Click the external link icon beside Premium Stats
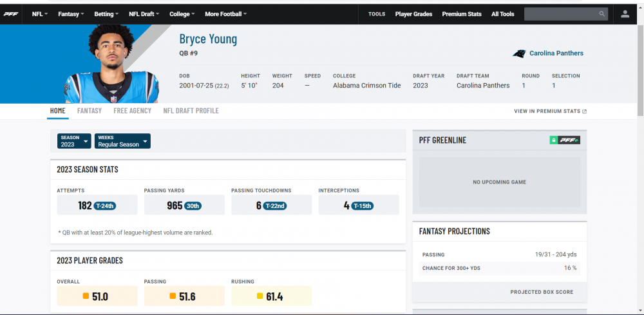 pyautogui.click(x=585, y=111)
